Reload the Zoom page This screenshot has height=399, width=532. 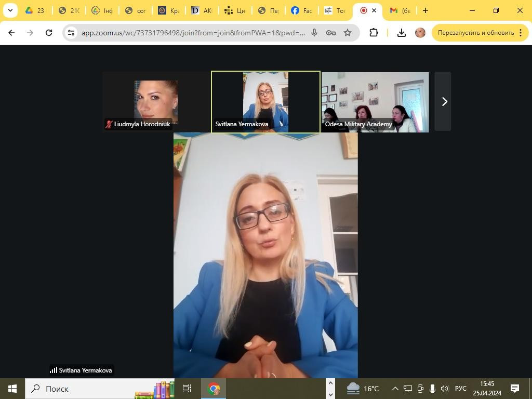[x=49, y=33]
